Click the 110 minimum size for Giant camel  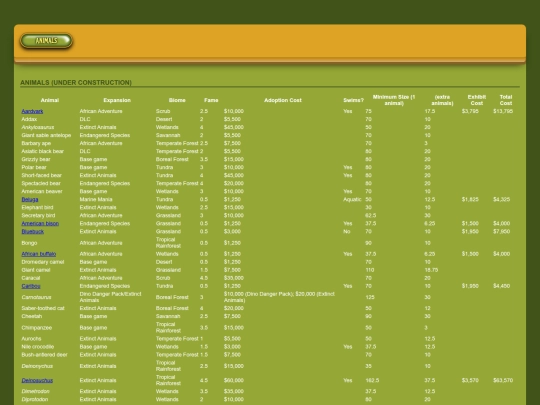coord(370,270)
